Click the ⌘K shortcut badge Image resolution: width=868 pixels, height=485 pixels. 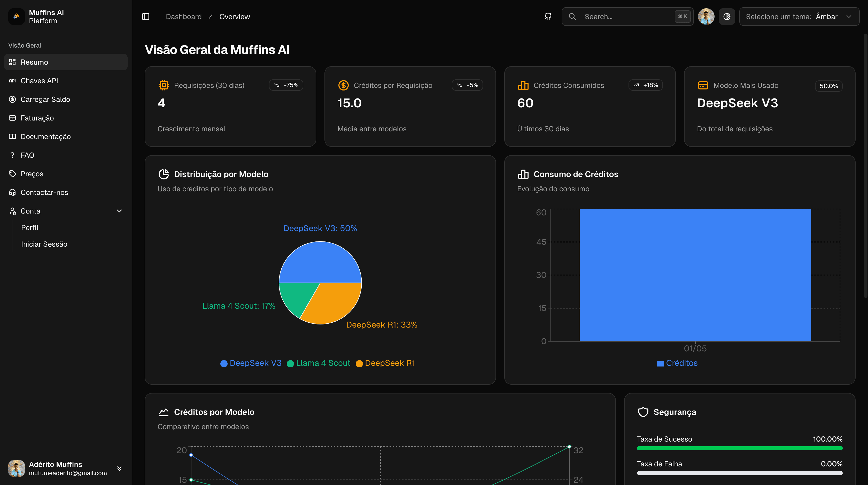[x=682, y=17]
